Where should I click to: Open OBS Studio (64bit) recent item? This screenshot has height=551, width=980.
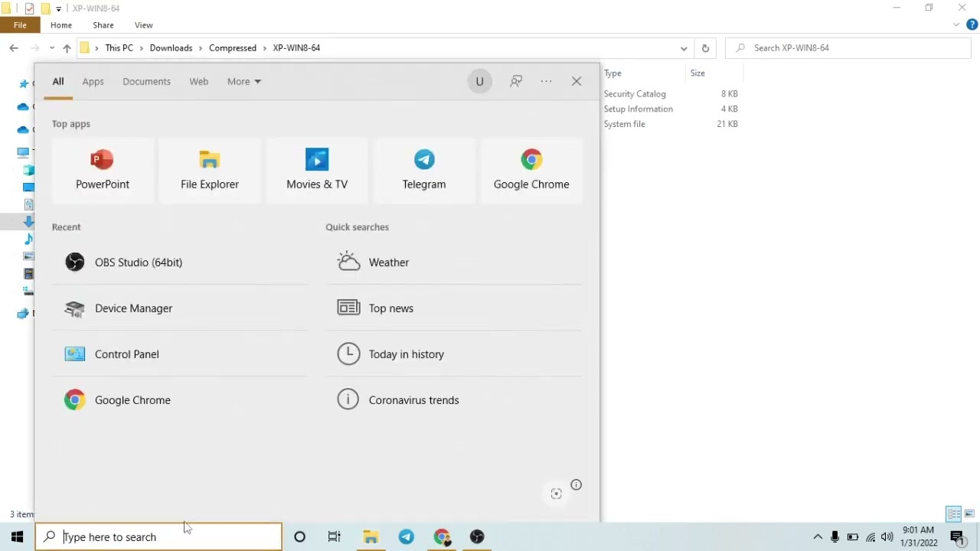click(181, 262)
